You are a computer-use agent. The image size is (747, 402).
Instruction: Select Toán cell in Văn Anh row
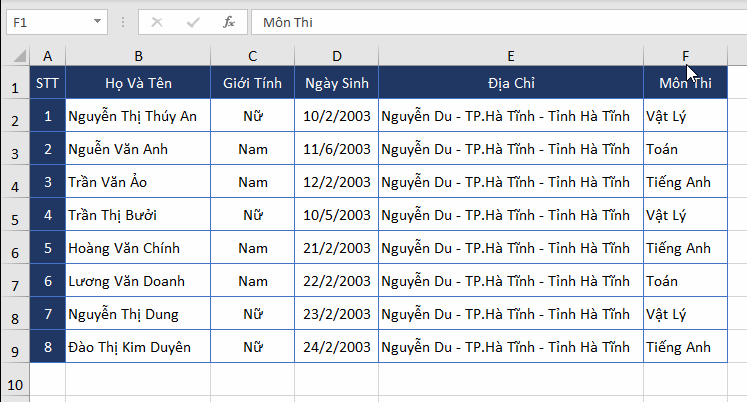point(686,149)
